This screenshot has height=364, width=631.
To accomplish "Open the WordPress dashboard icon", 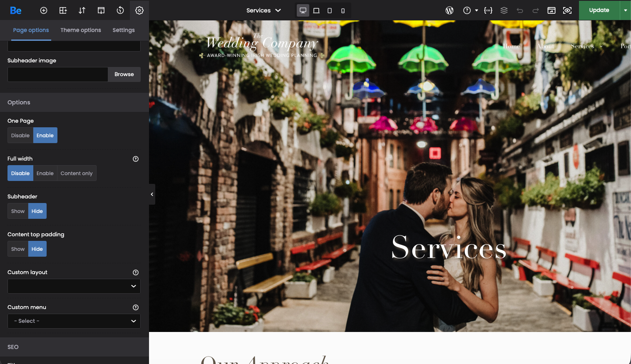I will pos(450,10).
